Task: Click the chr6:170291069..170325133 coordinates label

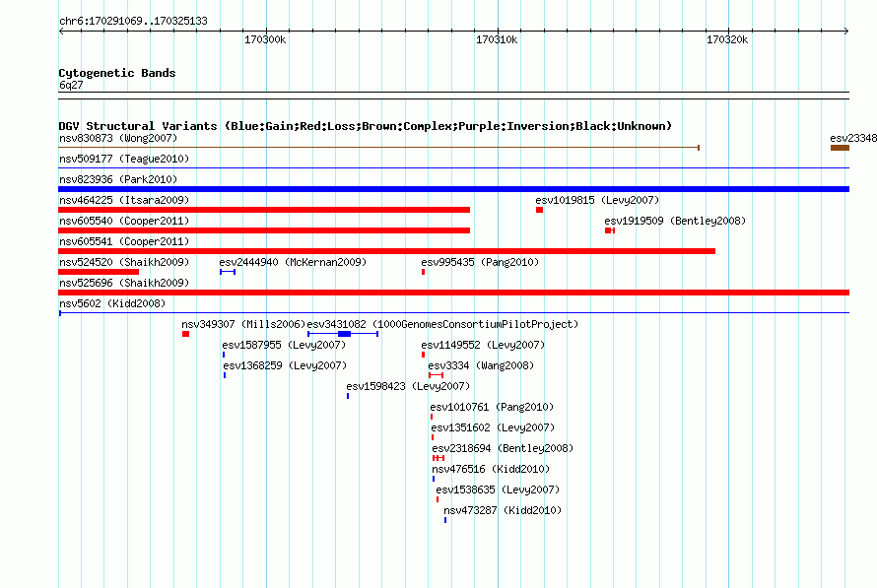Action: click(133, 21)
